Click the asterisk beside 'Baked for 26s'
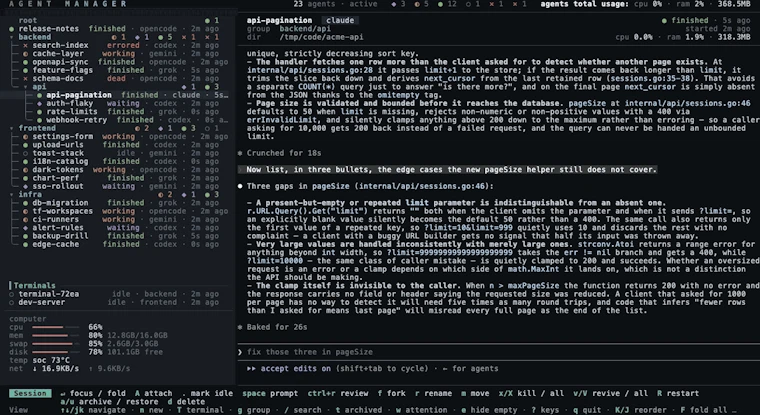 (x=240, y=327)
